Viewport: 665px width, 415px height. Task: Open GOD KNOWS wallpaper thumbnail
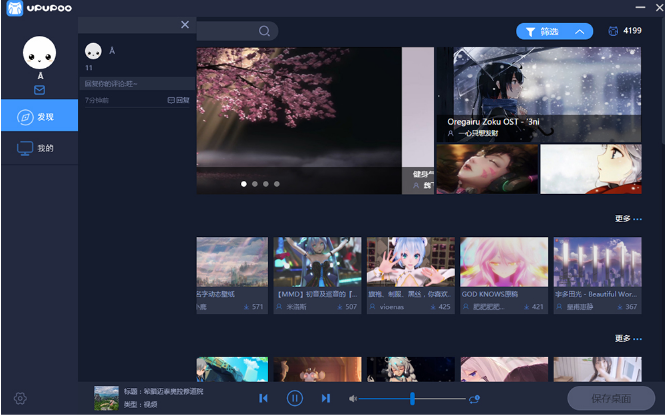click(x=504, y=262)
